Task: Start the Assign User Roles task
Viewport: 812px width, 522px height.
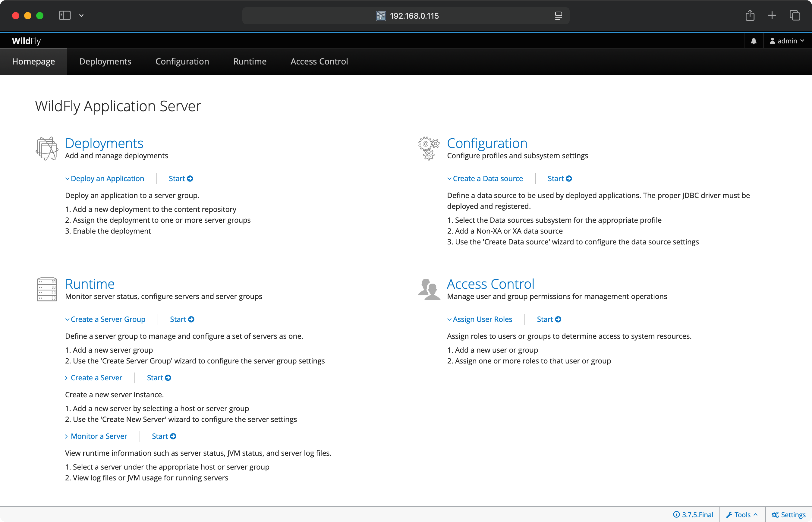Action: (x=549, y=319)
